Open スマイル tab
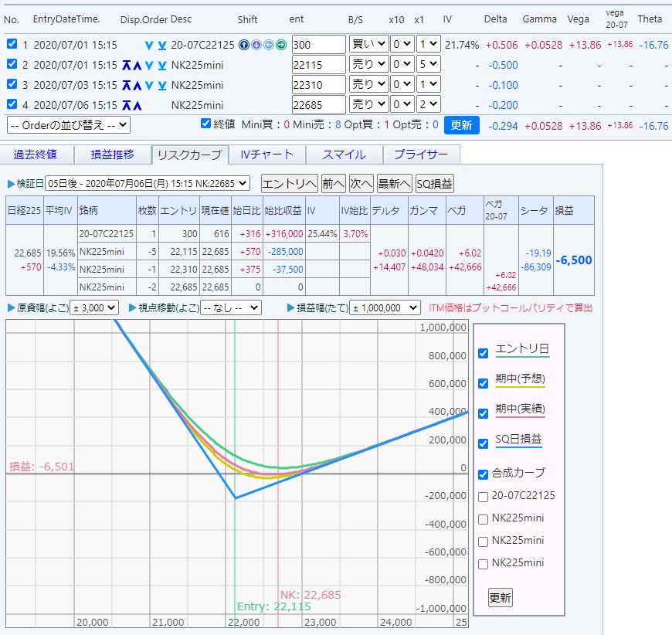The image size is (672, 635). pyautogui.click(x=344, y=155)
